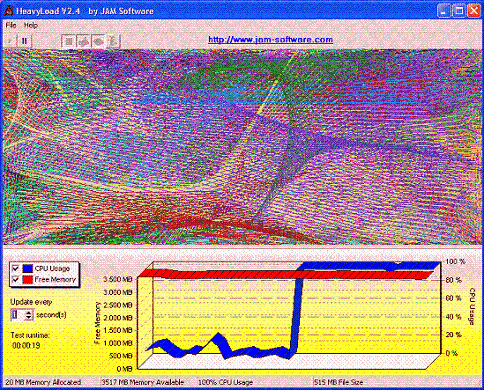The width and height of the screenshot is (484, 390).
Task: Minimize the HeavyLoad window
Action: (x=444, y=11)
